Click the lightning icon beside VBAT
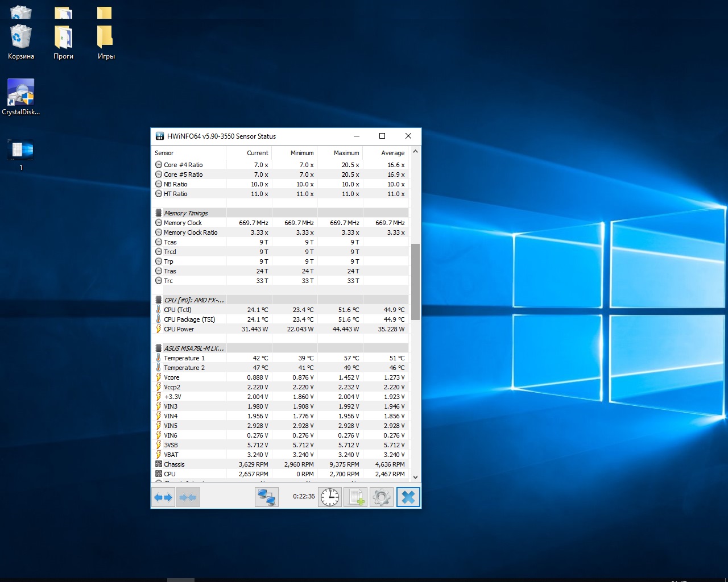The width and height of the screenshot is (728, 582). 159,455
